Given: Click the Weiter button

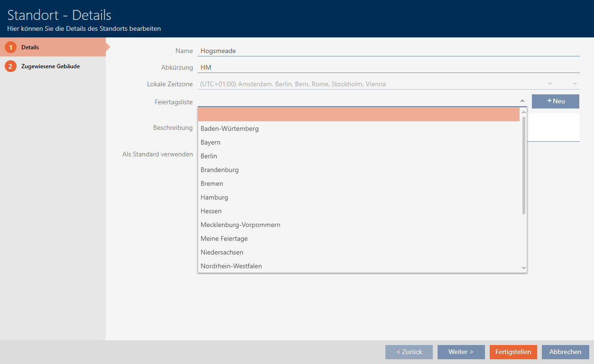Looking at the screenshot, I should [x=461, y=352].
